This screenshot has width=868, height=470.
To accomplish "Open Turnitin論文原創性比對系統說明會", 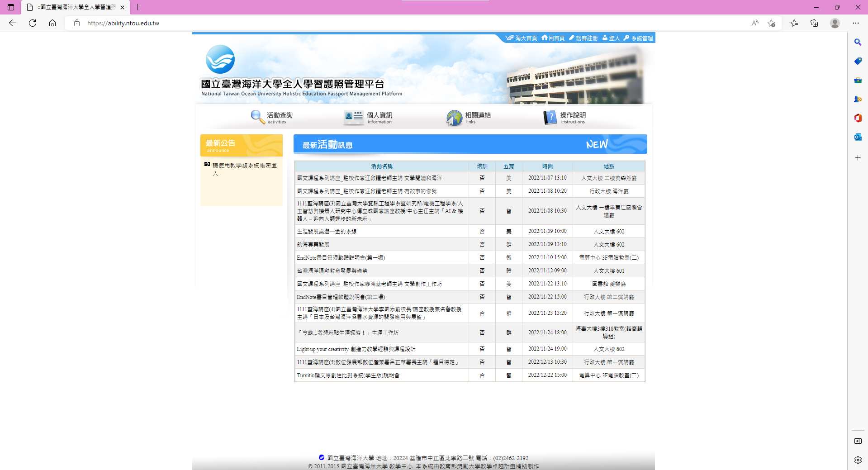I will 348,375.
